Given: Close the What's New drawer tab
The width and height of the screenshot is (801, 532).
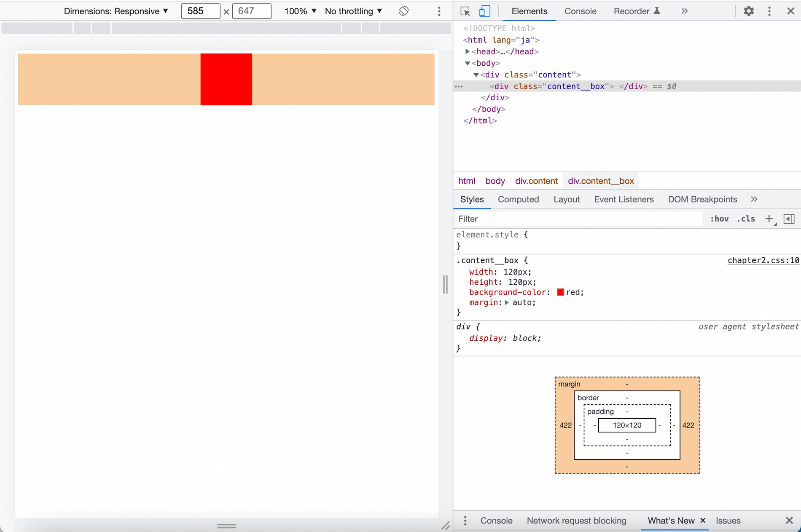Looking at the screenshot, I should point(703,521).
